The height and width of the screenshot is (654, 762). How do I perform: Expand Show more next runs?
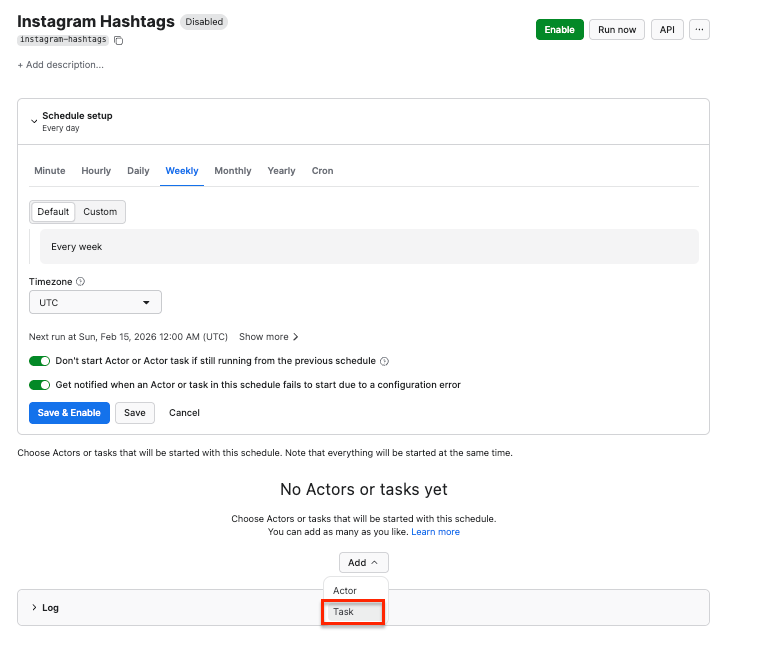pyautogui.click(x=269, y=337)
